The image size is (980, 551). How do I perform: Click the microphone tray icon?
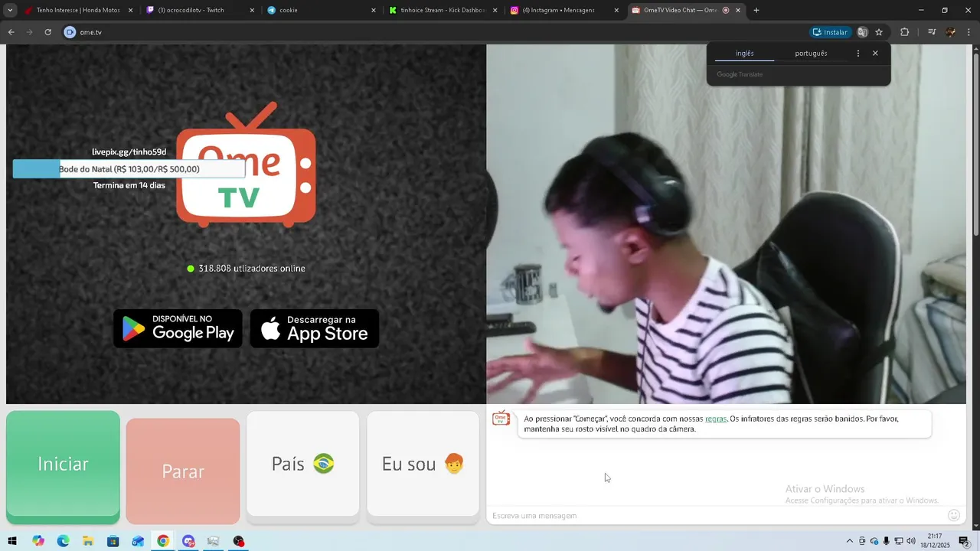[x=887, y=541]
